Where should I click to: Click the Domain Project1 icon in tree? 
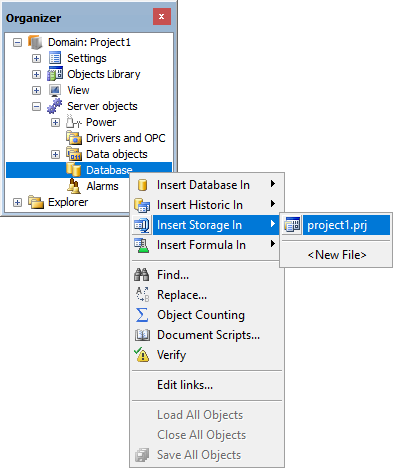point(35,42)
